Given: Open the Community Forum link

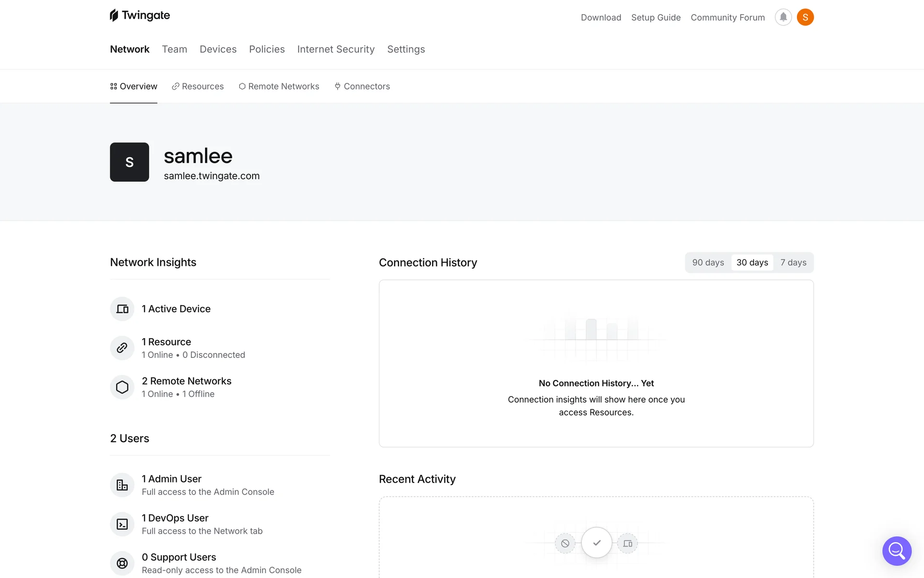Looking at the screenshot, I should [728, 17].
